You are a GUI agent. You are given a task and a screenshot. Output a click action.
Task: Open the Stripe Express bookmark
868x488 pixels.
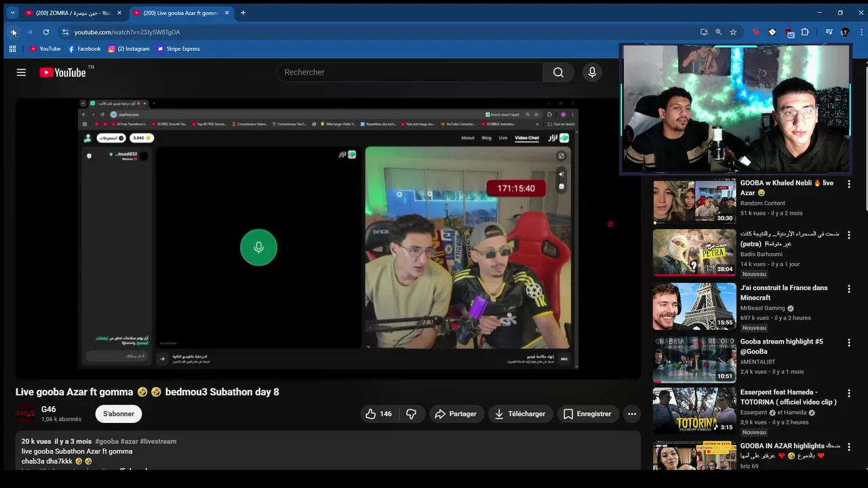coord(178,49)
